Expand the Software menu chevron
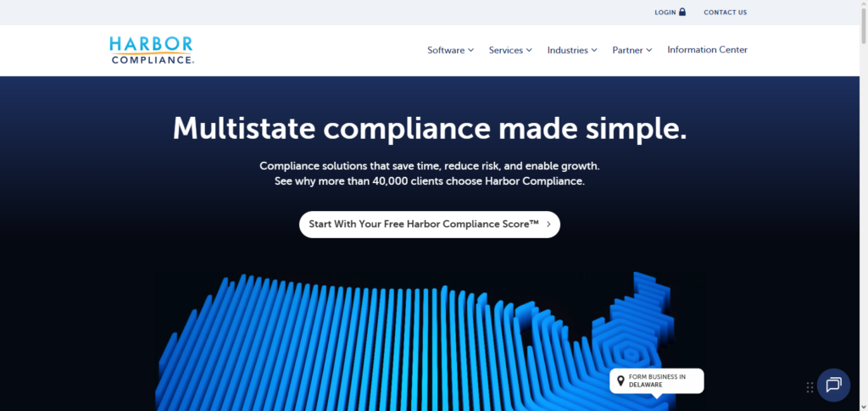This screenshot has height=411, width=868. click(x=471, y=50)
